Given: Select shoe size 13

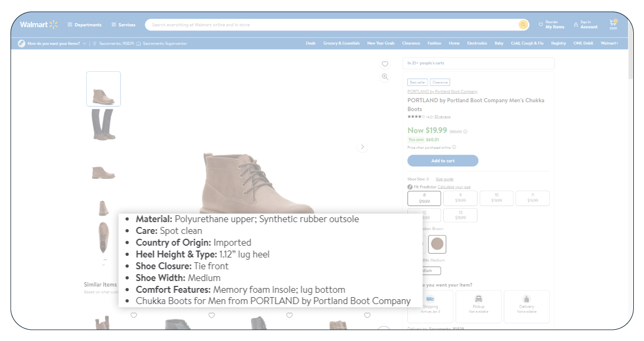Looking at the screenshot, I should [460, 215].
